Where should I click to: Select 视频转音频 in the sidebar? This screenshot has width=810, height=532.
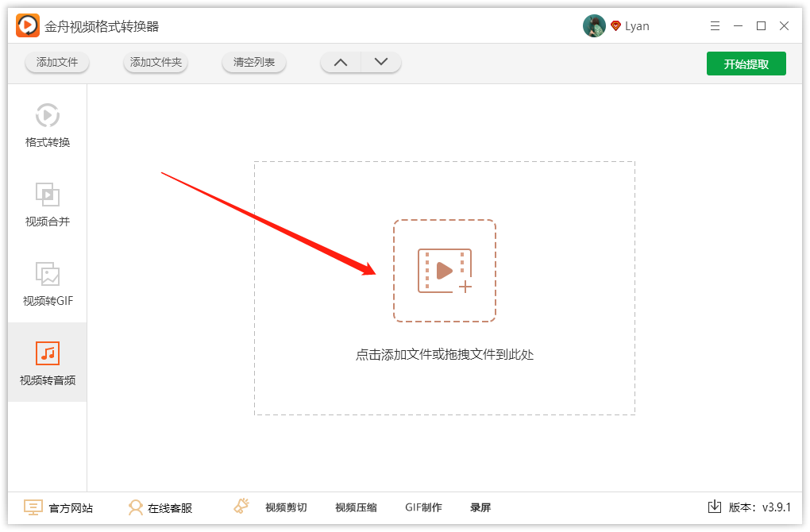click(x=48, y=362)
